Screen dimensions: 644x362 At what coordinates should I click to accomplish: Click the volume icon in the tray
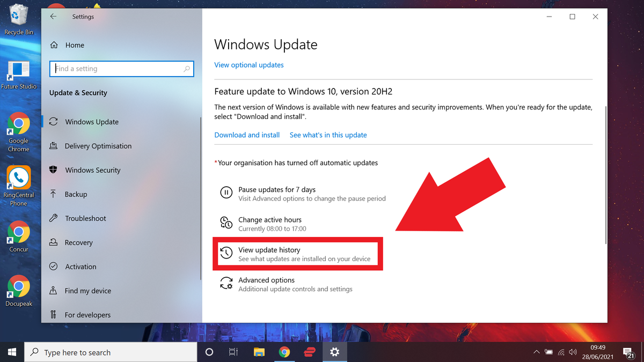click(574, 352)
